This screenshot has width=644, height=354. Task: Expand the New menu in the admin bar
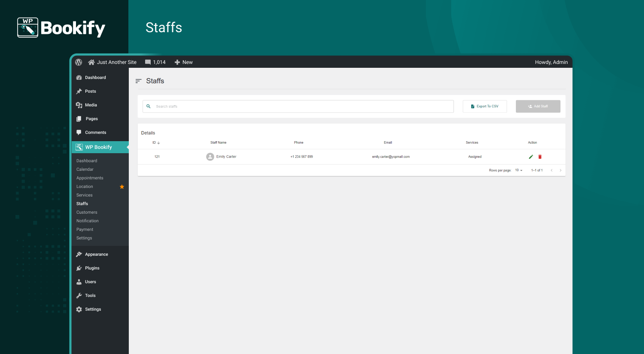[183, 62]
